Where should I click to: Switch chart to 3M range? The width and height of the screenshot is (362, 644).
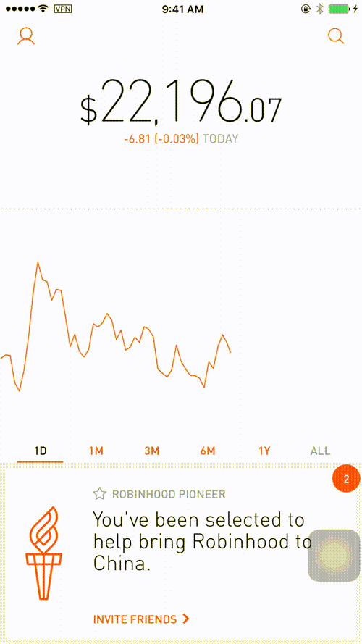pos(152,451)
